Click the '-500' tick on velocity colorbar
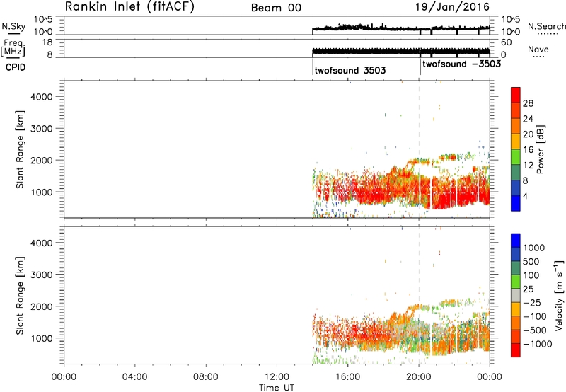The height and width of the screenshot is (392, 566). [535, 330]
